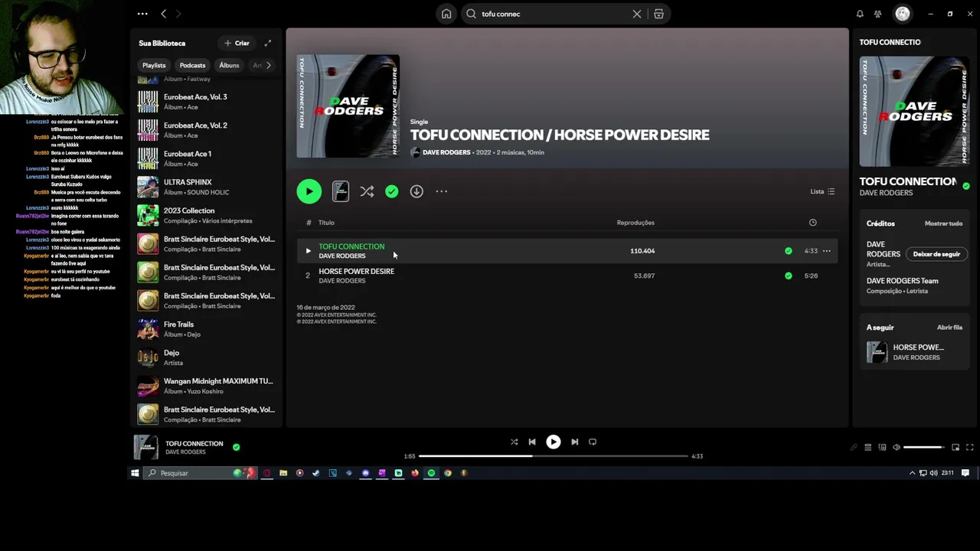Select the Playlists filter chip
The image size is (980, 551).
[154, 65]
